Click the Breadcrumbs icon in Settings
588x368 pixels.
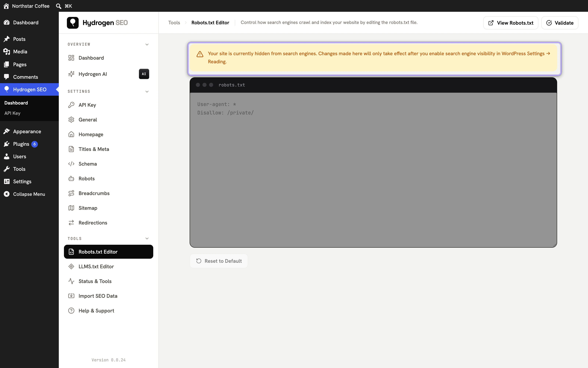coord(71,193)
